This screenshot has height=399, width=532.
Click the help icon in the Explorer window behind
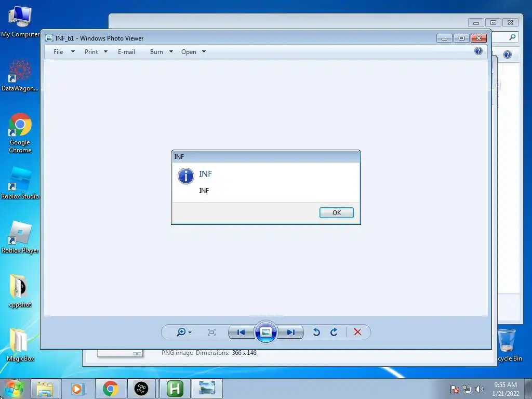[x=508, y=55]
